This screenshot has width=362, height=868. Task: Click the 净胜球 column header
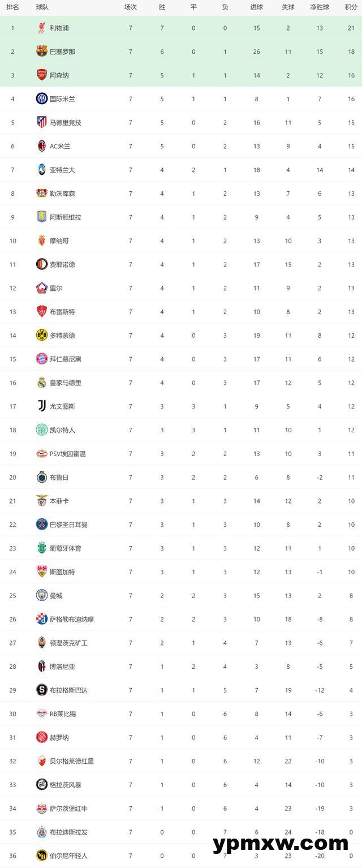point(320,7)
